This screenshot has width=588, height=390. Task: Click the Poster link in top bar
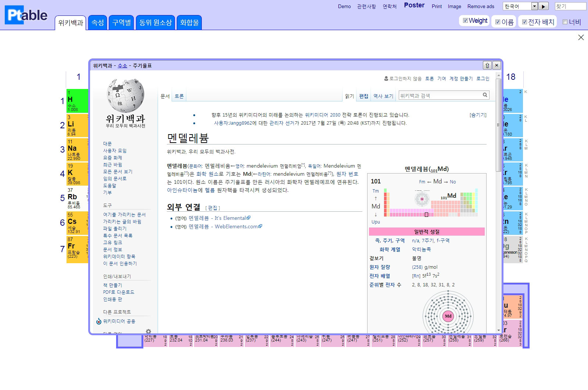tap(414, 6)
